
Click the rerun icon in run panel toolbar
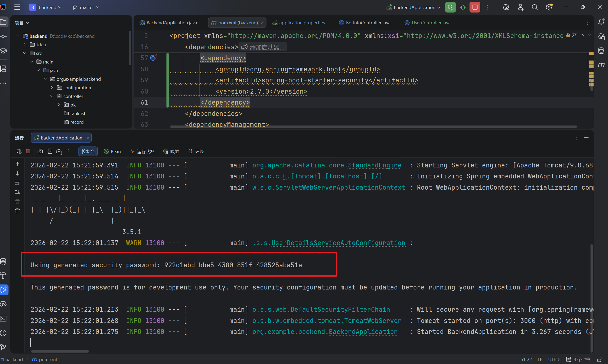click(19, 151)
